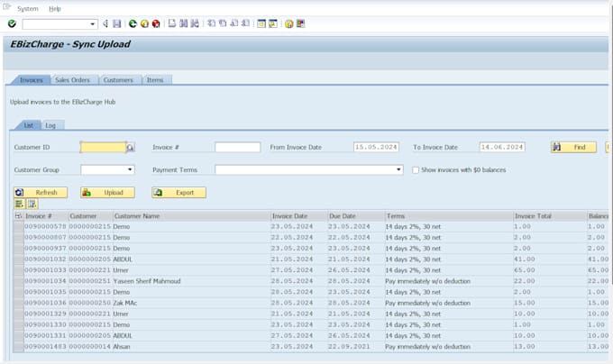Select row of invoice 0090001483
The width and height of the screenshot is (613, 364).
pos(18,347)
